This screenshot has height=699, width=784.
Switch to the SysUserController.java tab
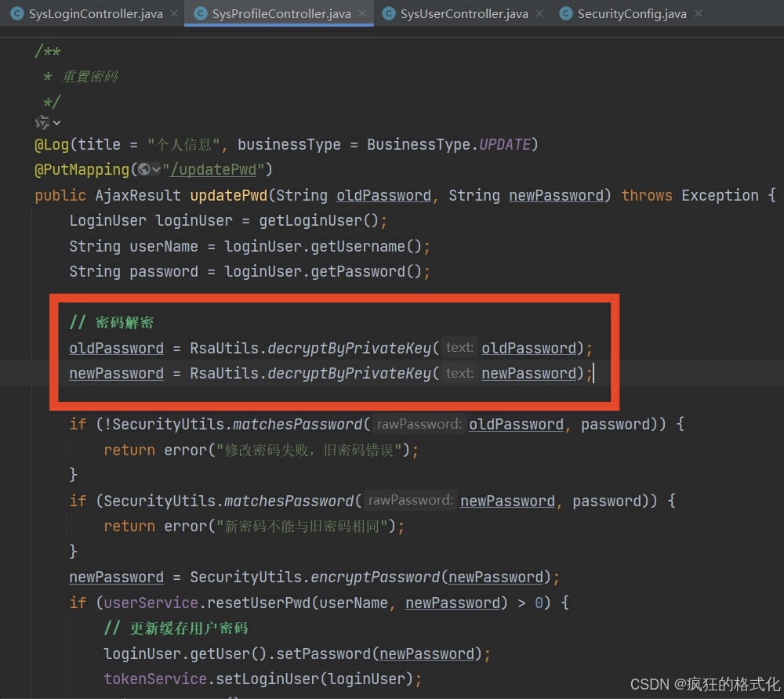point(463,14)
